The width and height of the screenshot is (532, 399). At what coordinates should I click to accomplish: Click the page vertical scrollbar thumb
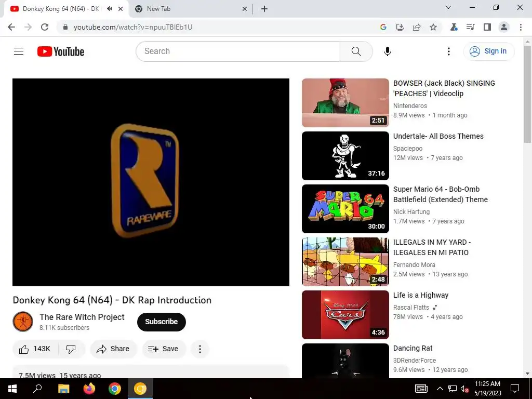coord(527,94)
